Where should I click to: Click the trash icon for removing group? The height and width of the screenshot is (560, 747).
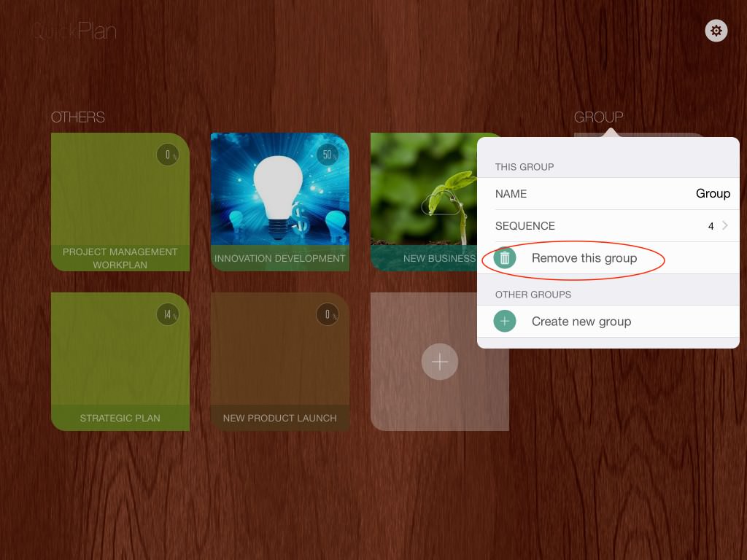pos(505,258)
